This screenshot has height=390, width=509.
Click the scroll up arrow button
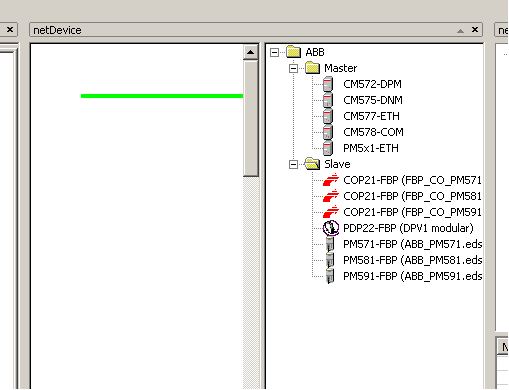click(251, 52)
